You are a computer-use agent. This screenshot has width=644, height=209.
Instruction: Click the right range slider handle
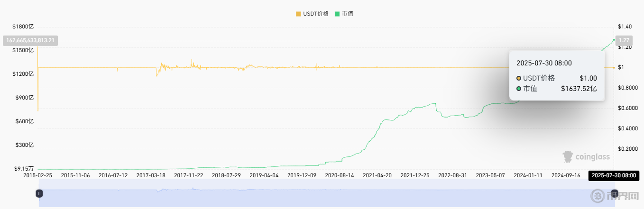615,193
